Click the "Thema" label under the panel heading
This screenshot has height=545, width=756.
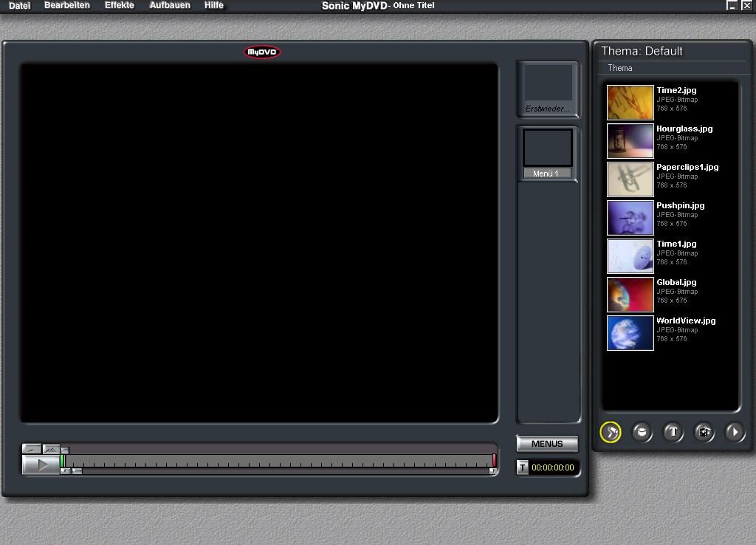(620, 68)
